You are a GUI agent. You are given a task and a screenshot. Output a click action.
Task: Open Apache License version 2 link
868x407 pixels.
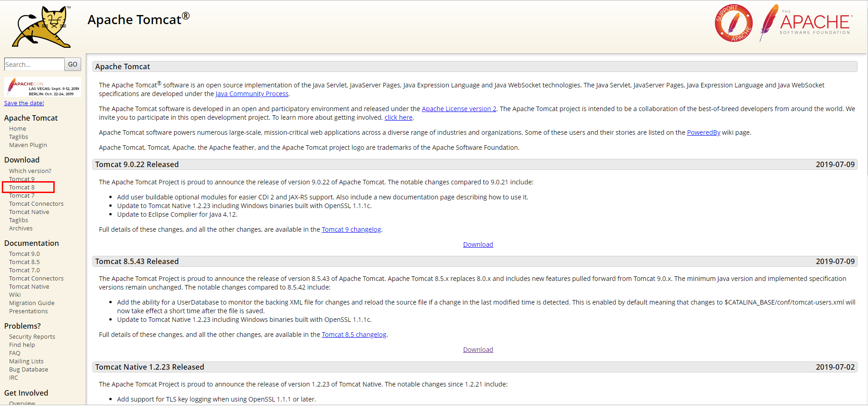click(459, 109)
